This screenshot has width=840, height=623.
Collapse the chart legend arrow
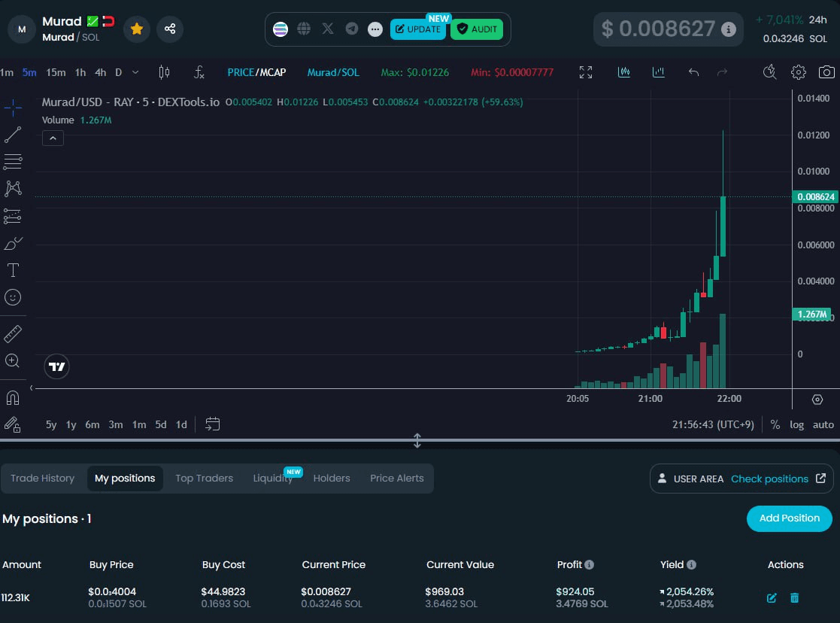53,138
